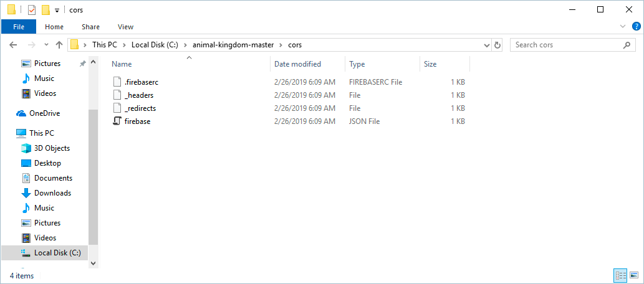Expand the address bar history dropdown
The width and height of the screenshot is (644, 284).
(x=488, y=45)
